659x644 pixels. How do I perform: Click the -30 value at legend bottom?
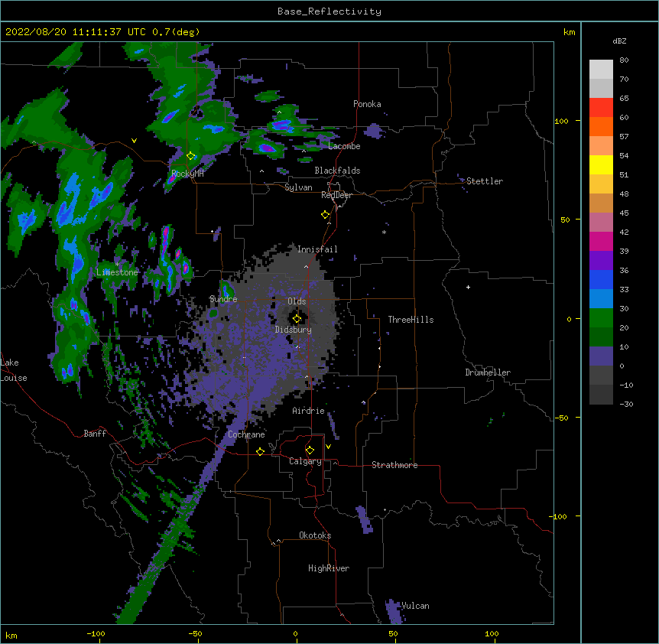[626, 404]
